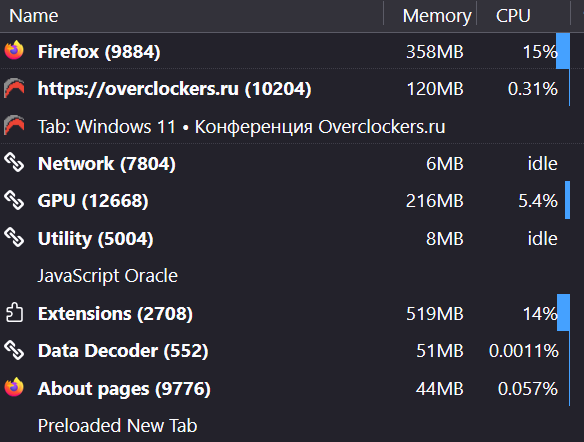Select the Data Decoder (552) process name

point(123,351)
